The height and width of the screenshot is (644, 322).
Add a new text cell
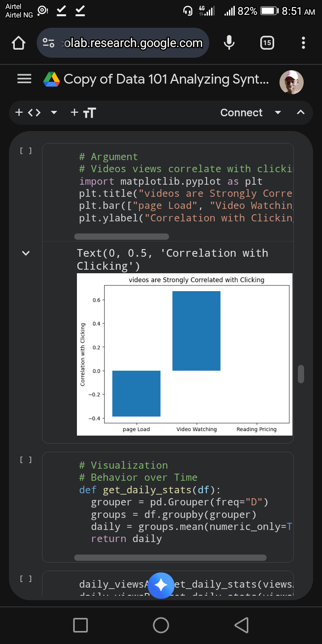(83, 113)
